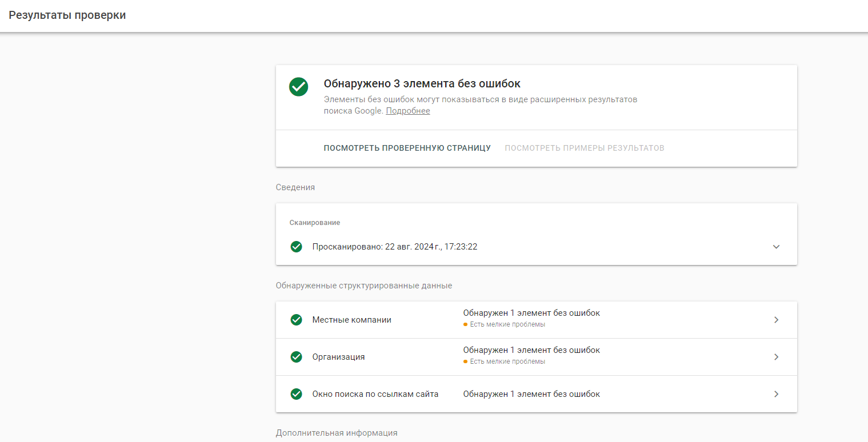Open Организация details via right chevron
The height and width of the screenshot is (442, 868).
pyautogui.click(x=776, y=357)
